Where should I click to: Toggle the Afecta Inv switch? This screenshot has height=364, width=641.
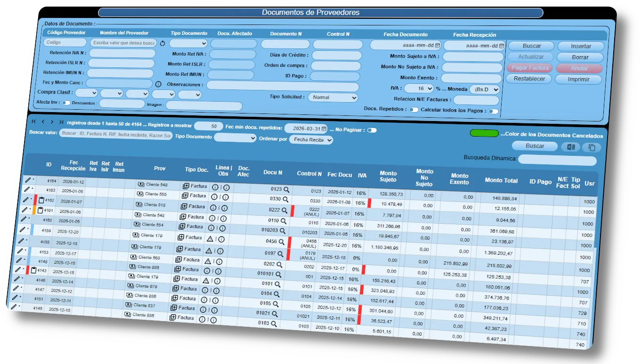pyautogui.click(x=66, y=102)
